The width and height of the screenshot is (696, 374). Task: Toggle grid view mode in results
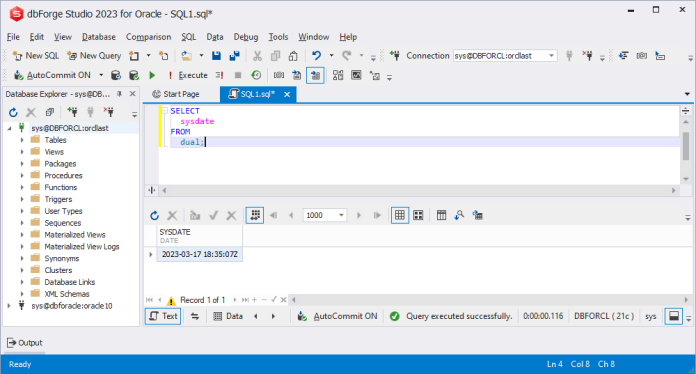(x=399, y=216)
